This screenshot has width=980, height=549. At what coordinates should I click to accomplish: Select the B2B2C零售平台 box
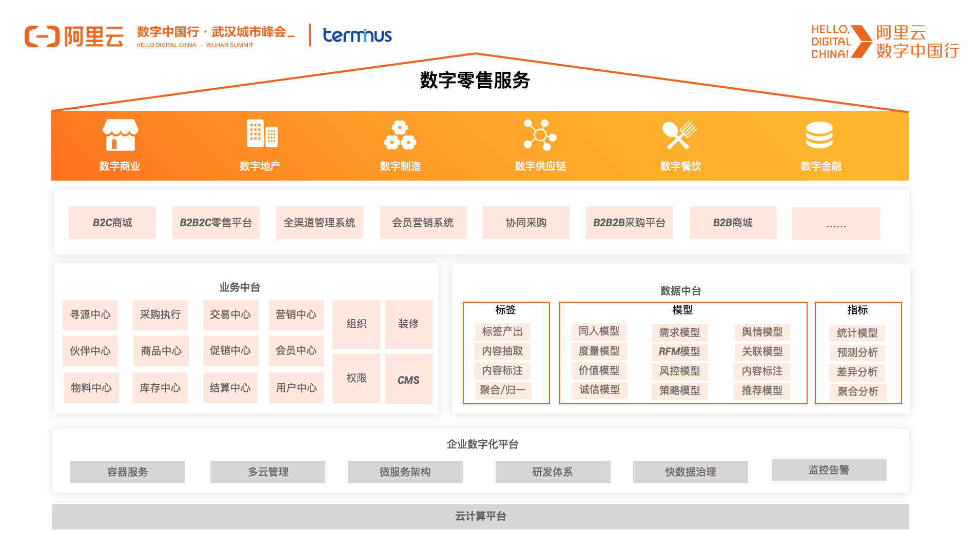(216, 223)
